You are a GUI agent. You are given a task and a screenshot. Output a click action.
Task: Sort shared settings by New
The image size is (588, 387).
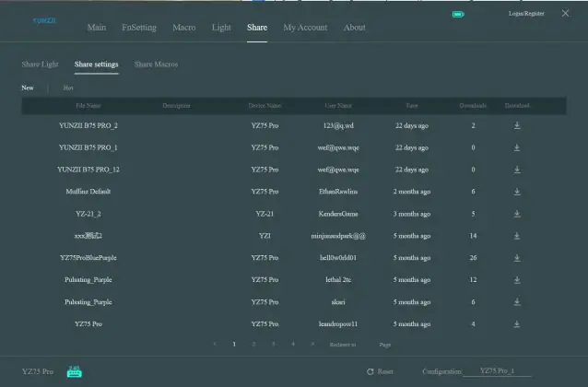coord(28,88)
